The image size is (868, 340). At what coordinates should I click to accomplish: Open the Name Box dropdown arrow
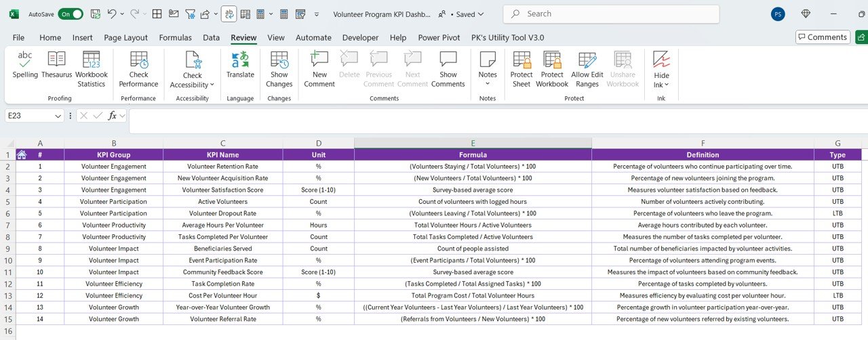pyautogui.click(x=58, y=116)
